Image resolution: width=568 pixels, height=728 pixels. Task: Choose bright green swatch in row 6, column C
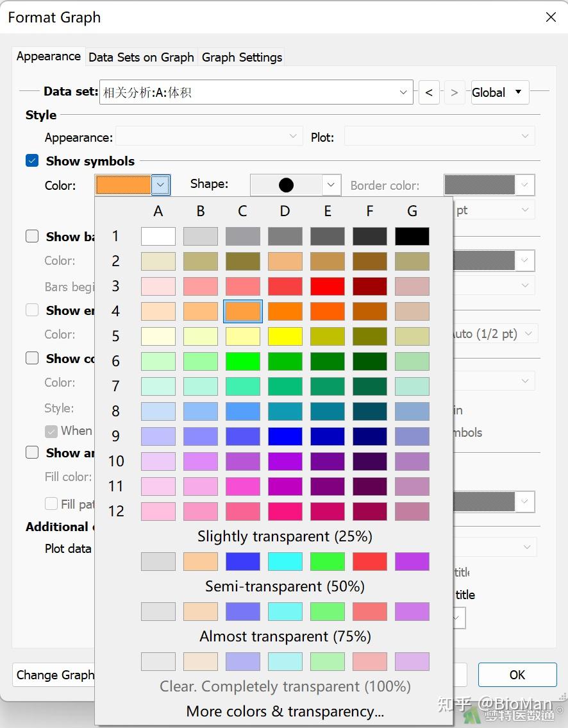tap(242, 361)
